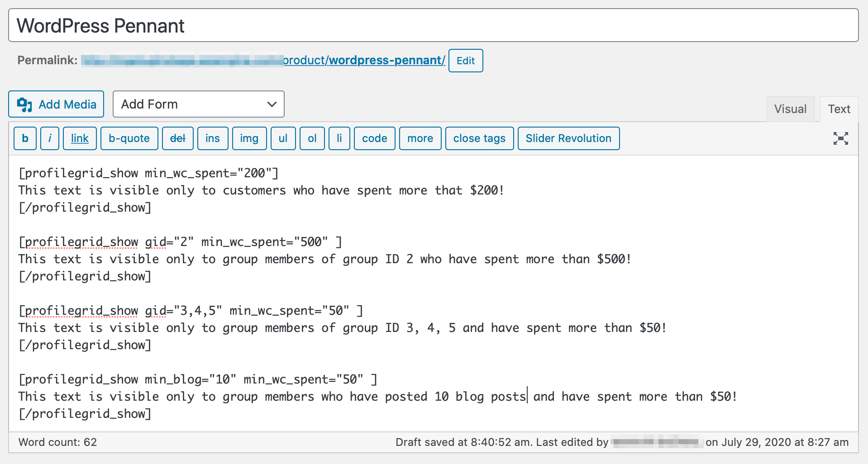Insert a list item with li
Viewport: 868px width, 464px height.
coord(339,138)
